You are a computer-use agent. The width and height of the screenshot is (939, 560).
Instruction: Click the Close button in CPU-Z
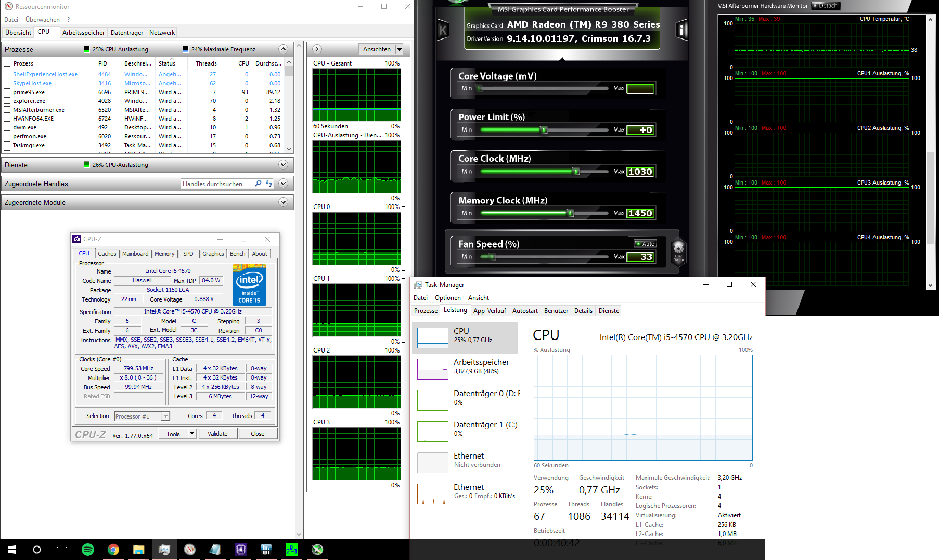(258, 434)
